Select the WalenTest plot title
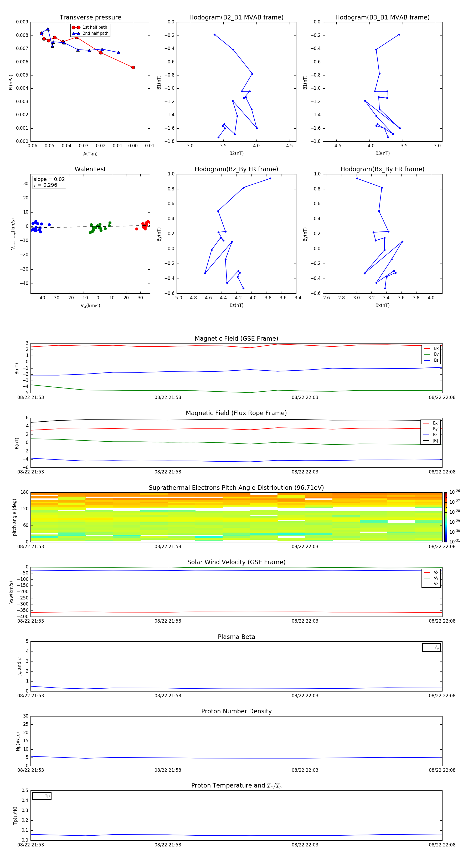The image size is (473, 868). pos(90,169)
